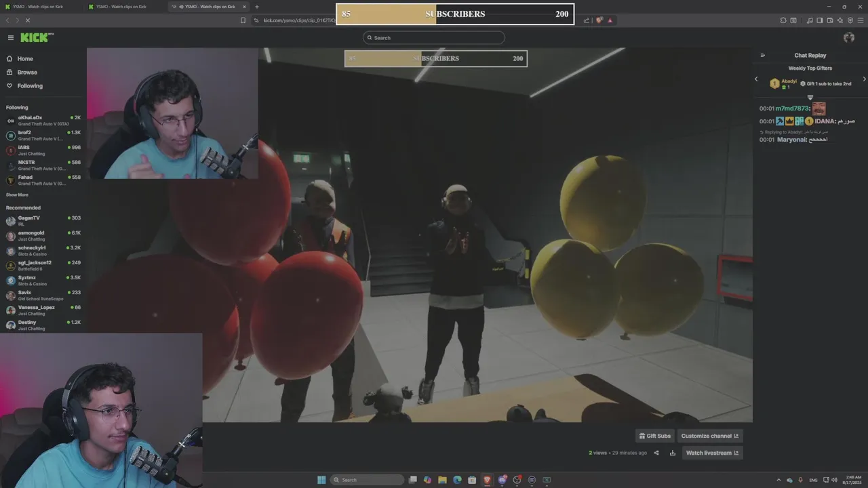Screen dimensions: 868x488
Task: Open Destiny recommended channel
Action: pyautogui.click(x=43, y=325)
